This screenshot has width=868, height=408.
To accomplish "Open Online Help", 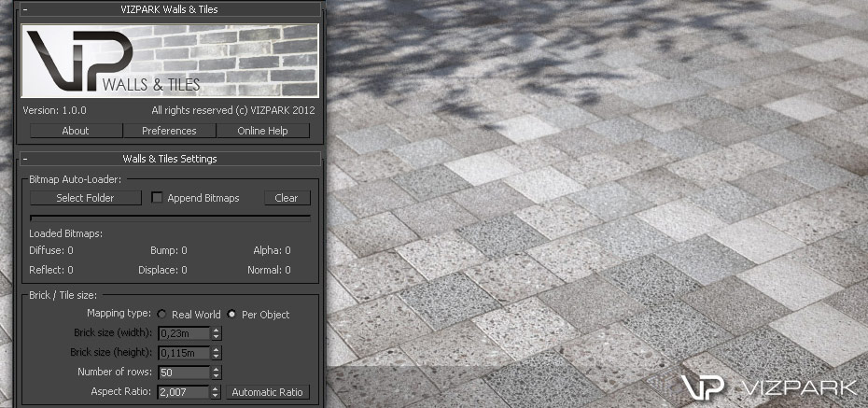I will (262, 131).
